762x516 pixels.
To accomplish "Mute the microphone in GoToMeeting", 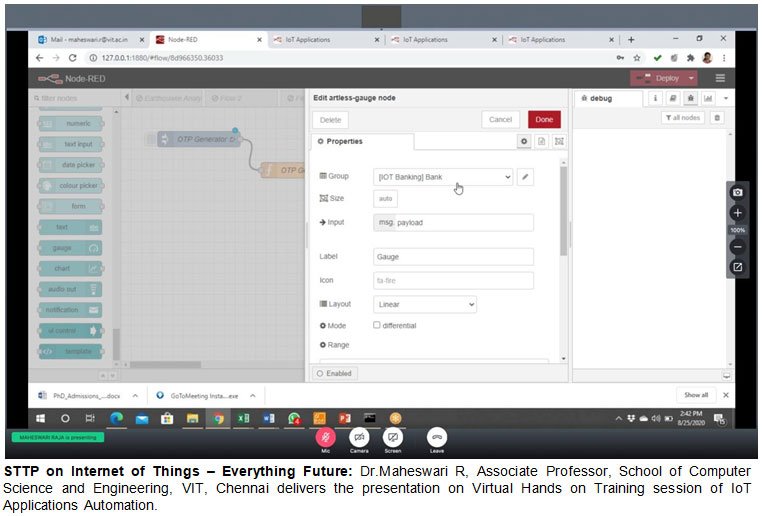I will pos(324,438).
